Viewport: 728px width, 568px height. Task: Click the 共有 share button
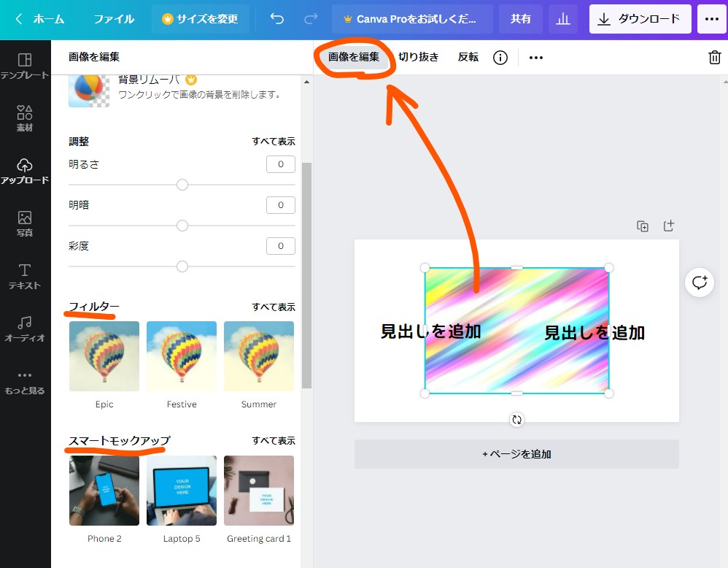520,19
